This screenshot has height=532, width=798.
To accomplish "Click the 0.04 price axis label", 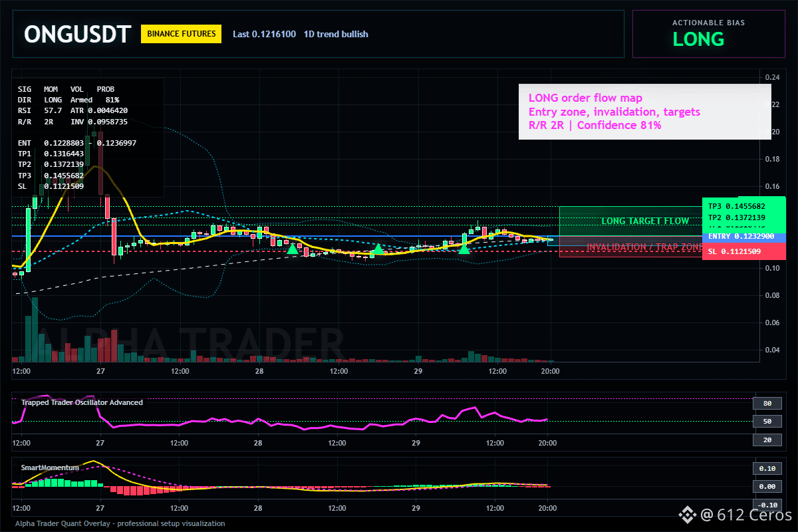I will (x=772, y=350).
